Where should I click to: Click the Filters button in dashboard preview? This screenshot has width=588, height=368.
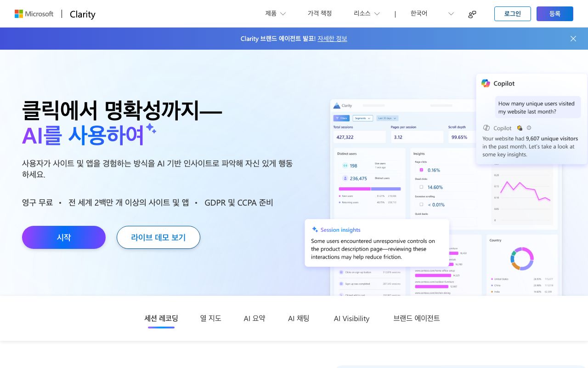click(341, 118)
